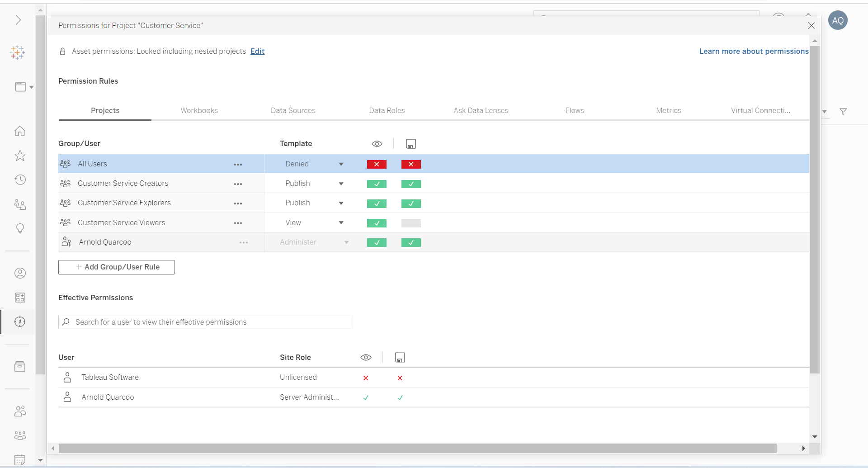Open Learn more about permissions link
868x468 pixels.
tap(754, 51)
